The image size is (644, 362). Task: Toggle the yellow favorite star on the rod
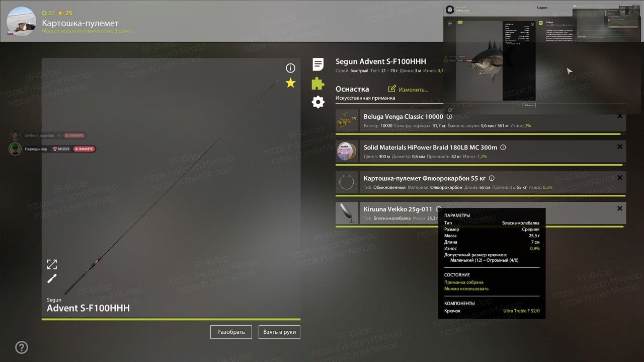[x=290, y=83]
